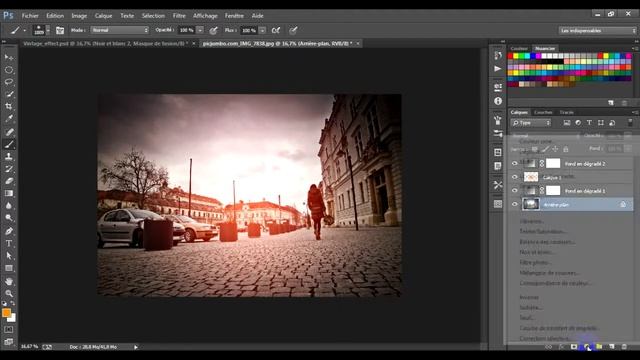Select the Lasso tool

click(9, 82)
